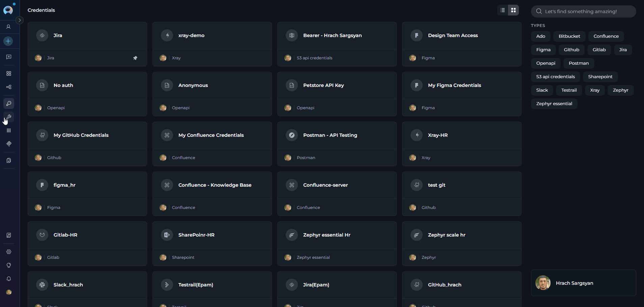Click the blue plus create button

[8, 41]
